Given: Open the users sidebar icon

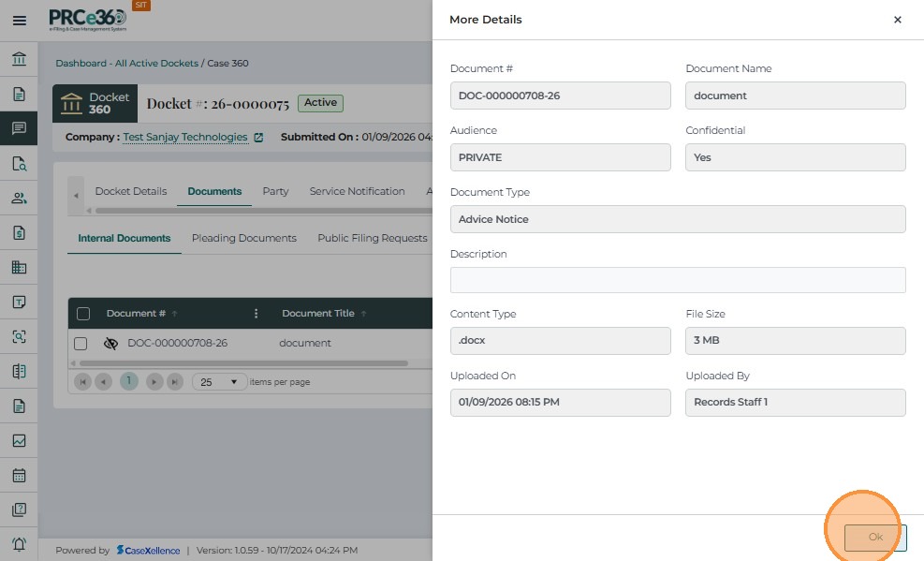Looking at the screenshot, I should point(19,199).
